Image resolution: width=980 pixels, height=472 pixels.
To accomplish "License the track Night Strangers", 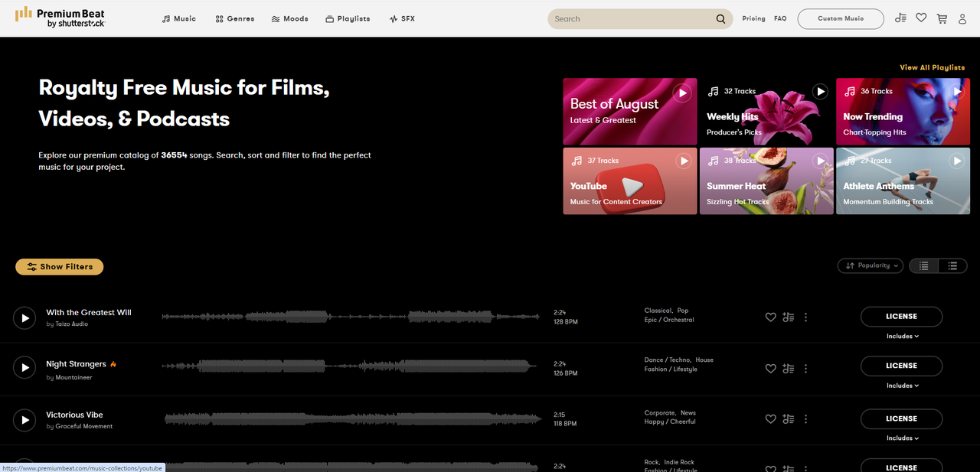I will (x=901, y=366).
